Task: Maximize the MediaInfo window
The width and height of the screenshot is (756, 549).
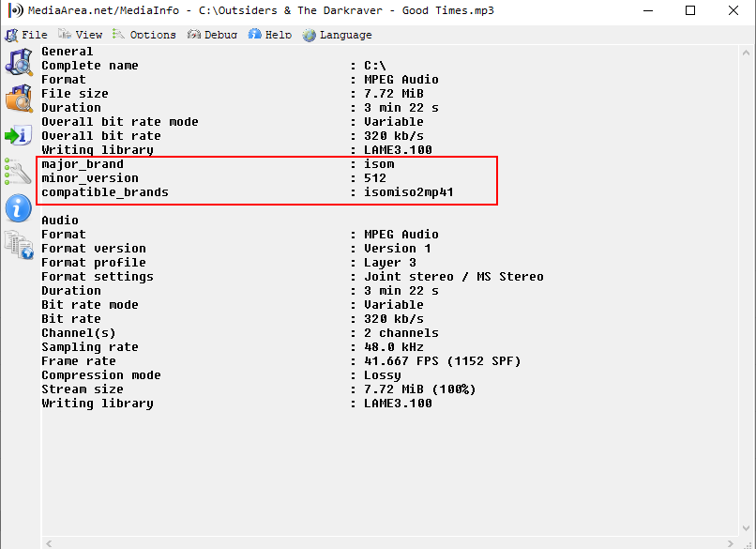Action: pos(690,10)
